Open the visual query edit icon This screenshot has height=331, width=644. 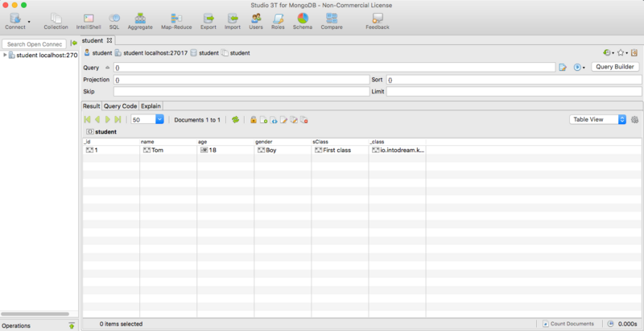(x=563, y=68)
